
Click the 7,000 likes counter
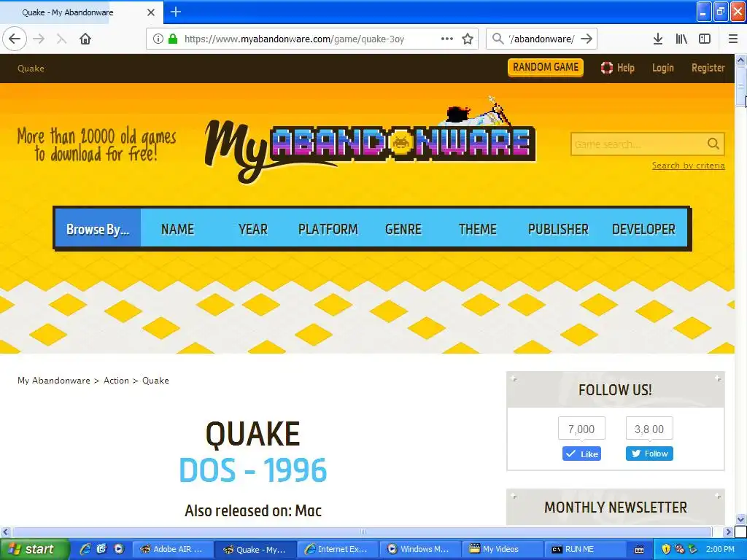[581, 429]
